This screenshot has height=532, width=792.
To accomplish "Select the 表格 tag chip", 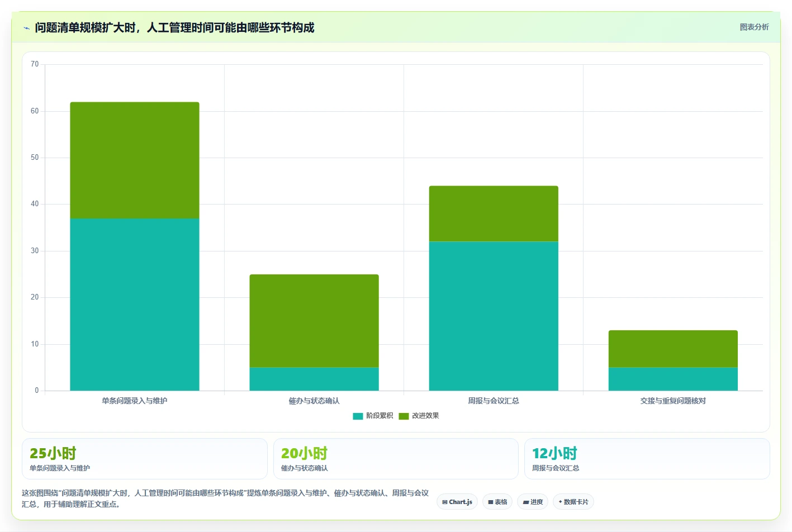I will click(x=497, y=502).
